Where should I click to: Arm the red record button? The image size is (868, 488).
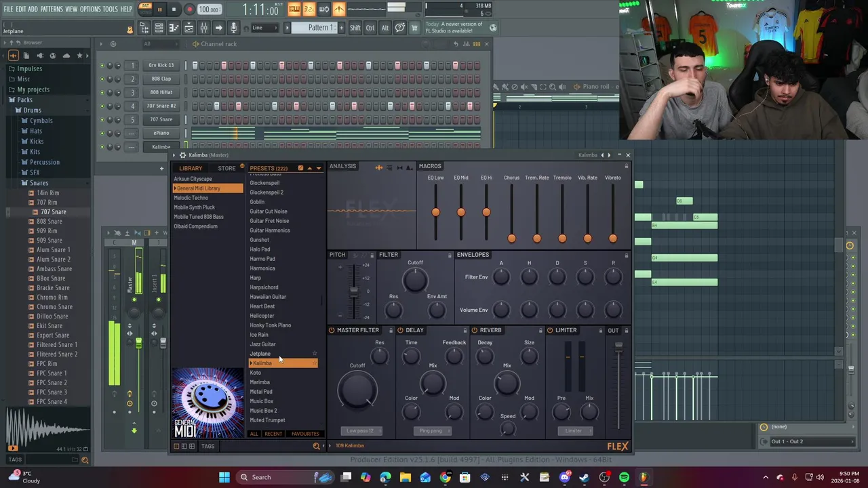[189, 9]
